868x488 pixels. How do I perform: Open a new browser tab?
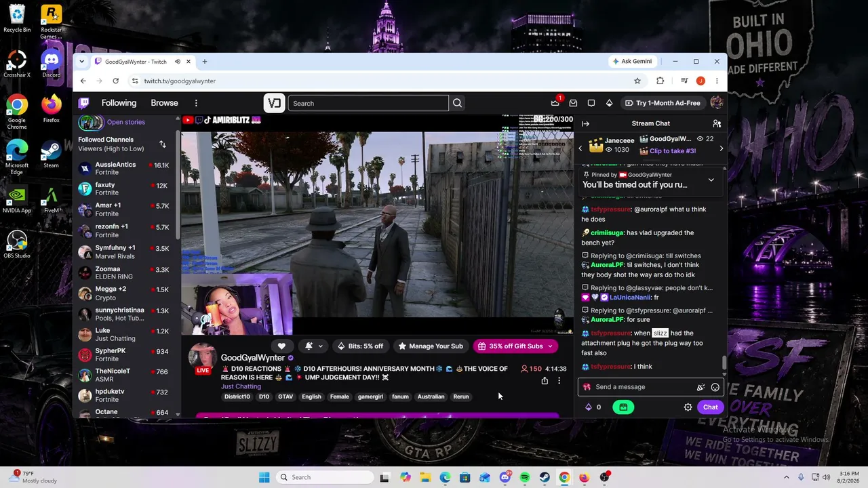(204, 62)
